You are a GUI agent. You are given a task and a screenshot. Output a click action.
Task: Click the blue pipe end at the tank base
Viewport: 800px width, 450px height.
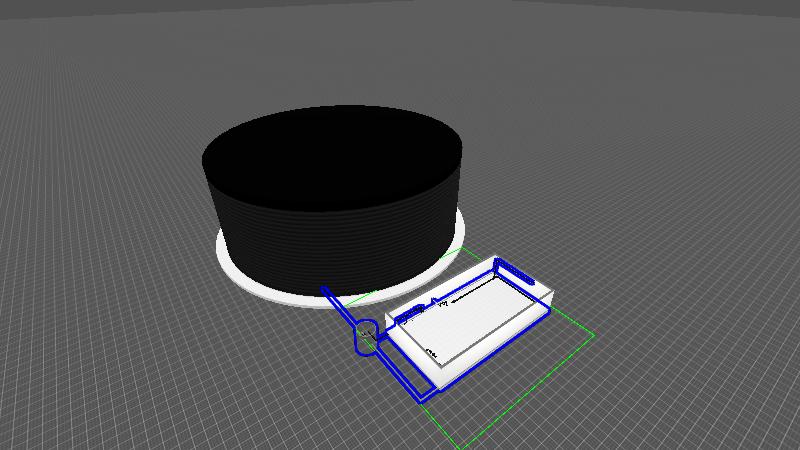(x=325, y=291)
